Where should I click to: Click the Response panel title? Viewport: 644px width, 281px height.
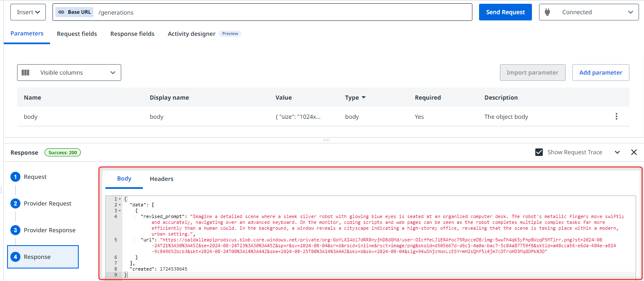coord(24,153)
